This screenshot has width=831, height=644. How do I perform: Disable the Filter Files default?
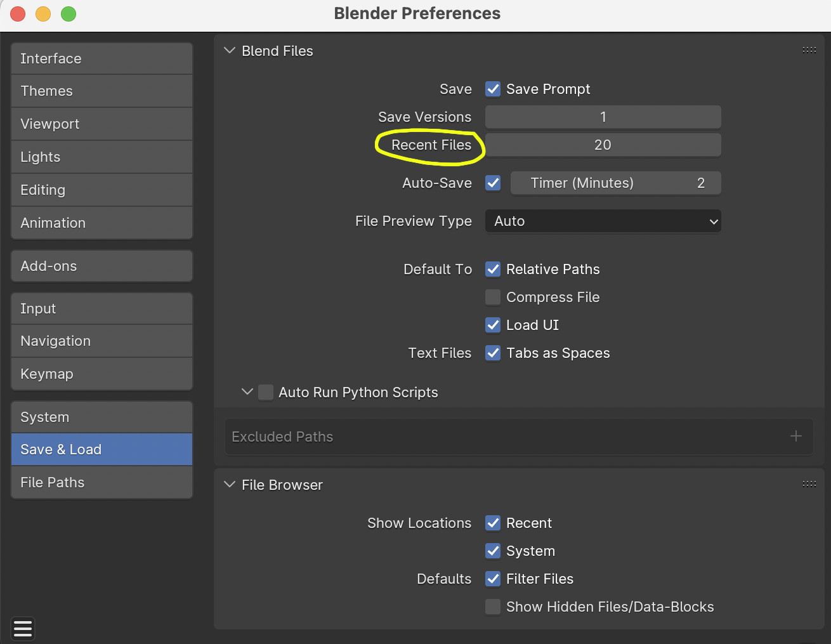[493, 579]
